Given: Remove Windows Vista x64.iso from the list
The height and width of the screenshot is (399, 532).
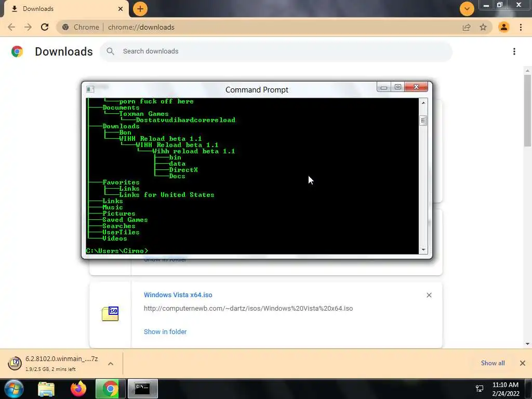Looking at the screenshot, I should click(429, 295).
